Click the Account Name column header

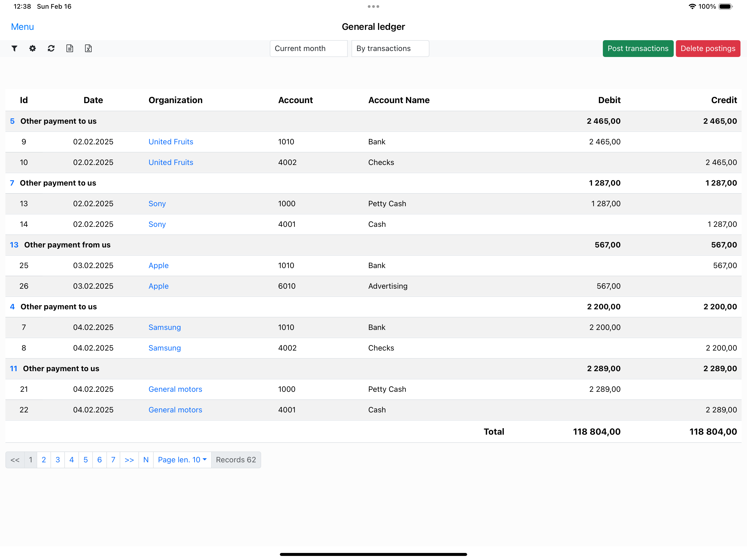click(x=399, y=100)
